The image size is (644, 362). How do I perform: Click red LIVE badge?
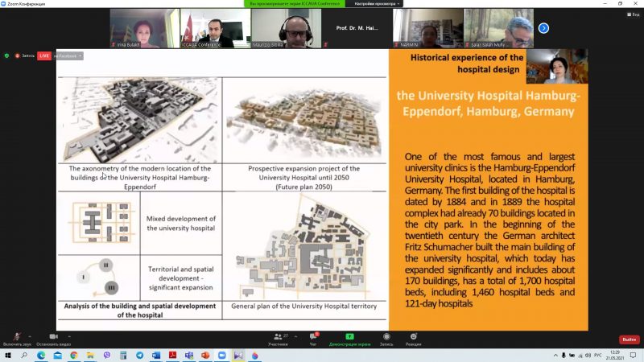coord(44,56)
